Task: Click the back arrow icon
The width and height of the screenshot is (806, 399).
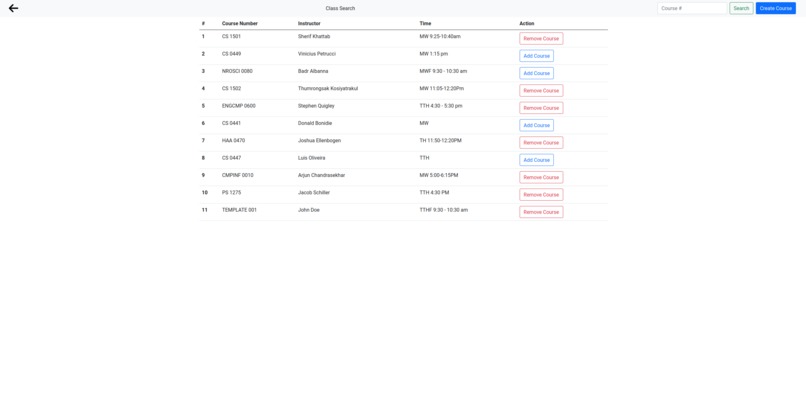Action: pos(13,8)
